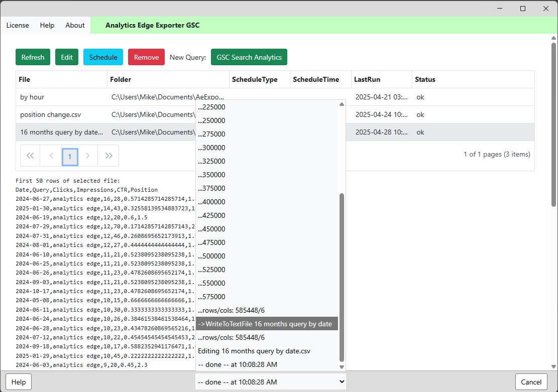The width and height of the screenshot is (558, 392).
Task: Select log entry '...525000'
Action: pos(267,269)
